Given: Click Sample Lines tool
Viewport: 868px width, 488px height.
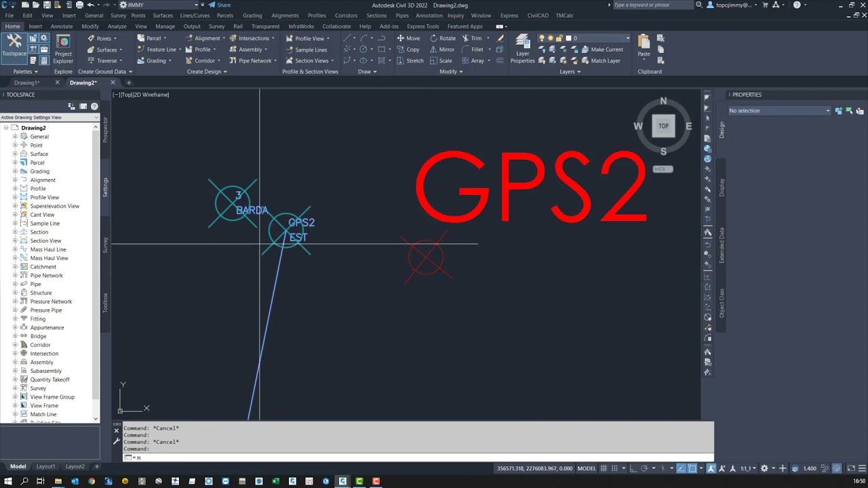Looking at the screenshot, I should (x=306, y=49).
